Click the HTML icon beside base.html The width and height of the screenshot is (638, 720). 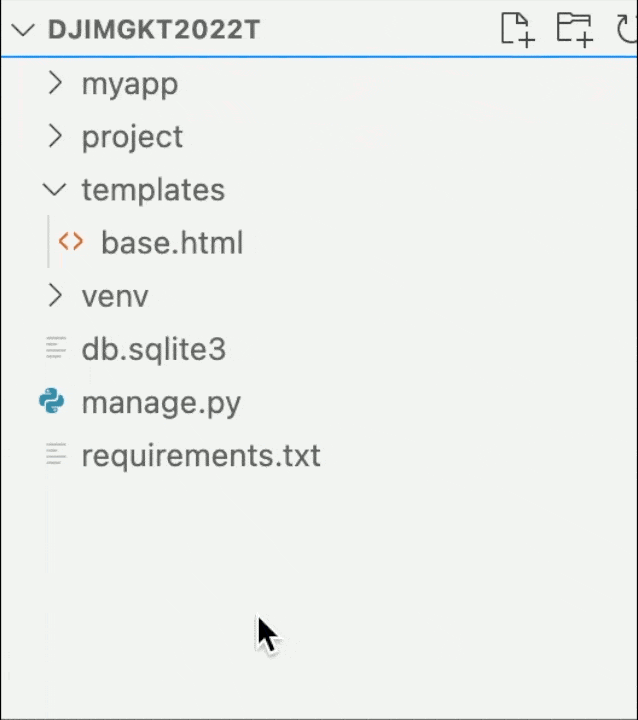coord(70,242)
